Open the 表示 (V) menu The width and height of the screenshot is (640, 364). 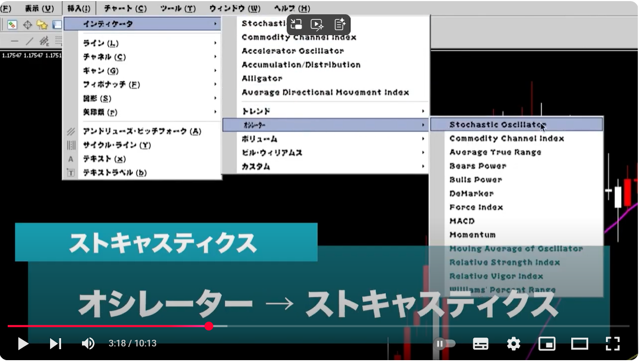tap(39, 8)
